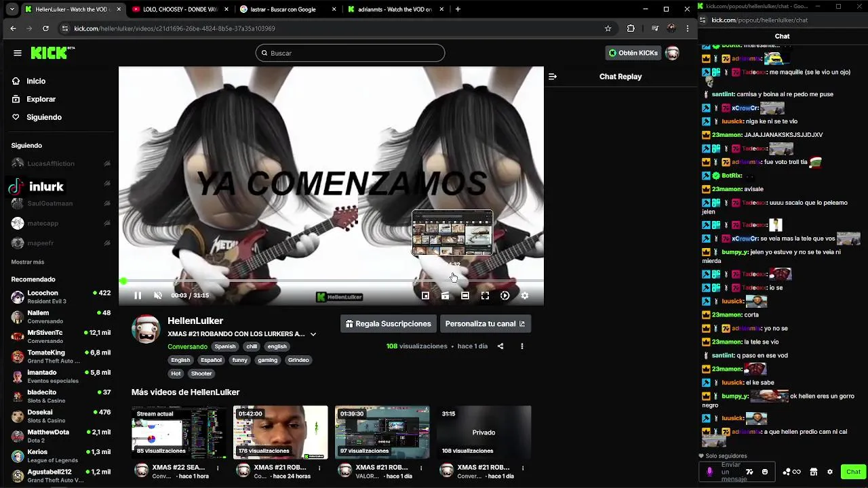The image size is (868, 488).
Task: Bookmark this page with the star
Action: [x=608, y=28]
